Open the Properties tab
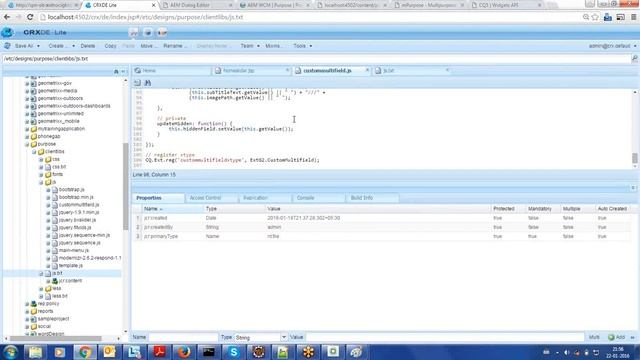This screenshot has width=640, height=360. point(158,198)
